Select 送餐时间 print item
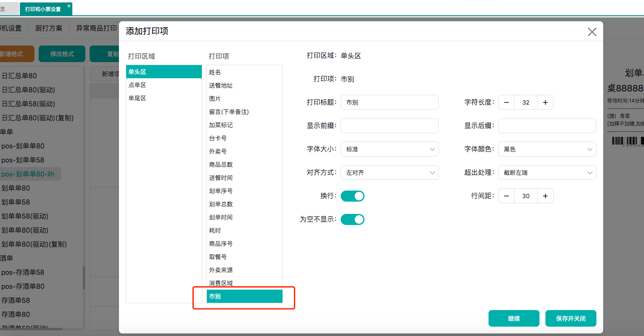644x336 pixels. click(245, 178)
